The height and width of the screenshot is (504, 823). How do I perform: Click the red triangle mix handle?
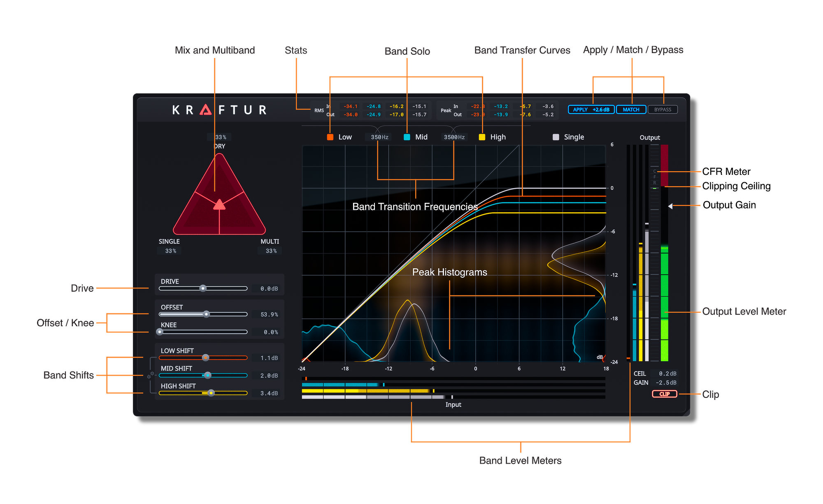coord(219,204)
